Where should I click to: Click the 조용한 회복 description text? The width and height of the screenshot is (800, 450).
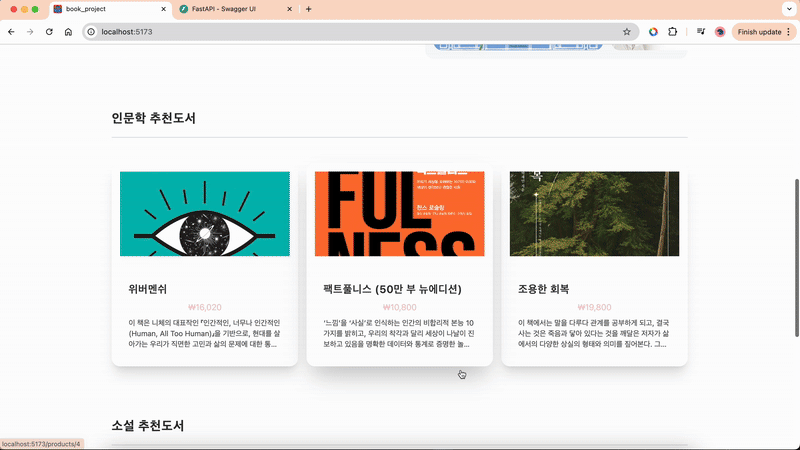pos(594,334)
